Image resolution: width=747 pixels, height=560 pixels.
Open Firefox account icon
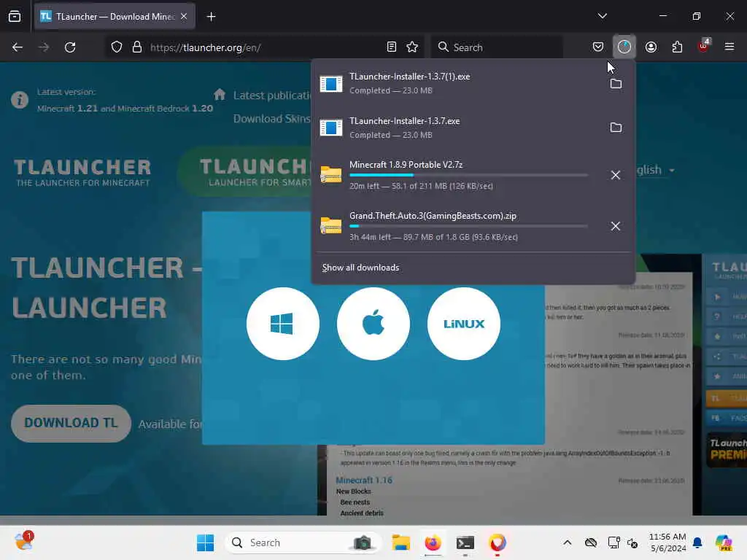pyautogui.click(x=651, y=47)
